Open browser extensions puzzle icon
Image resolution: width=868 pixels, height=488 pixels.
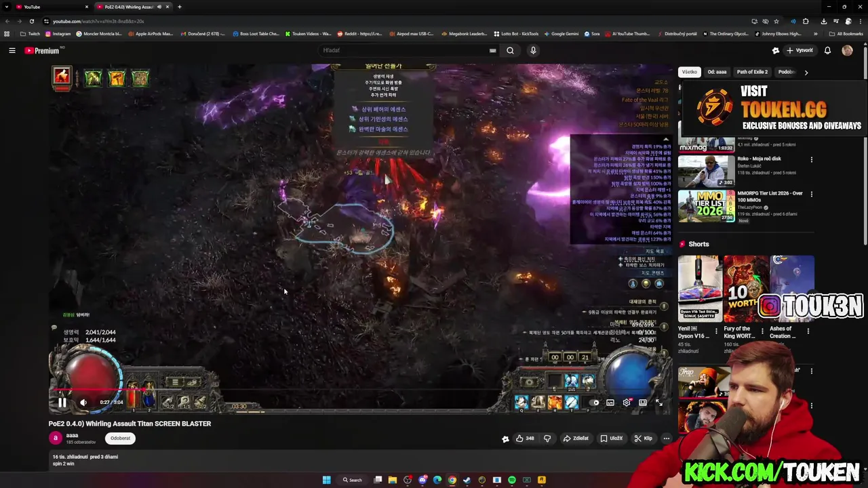click(806, 21)
